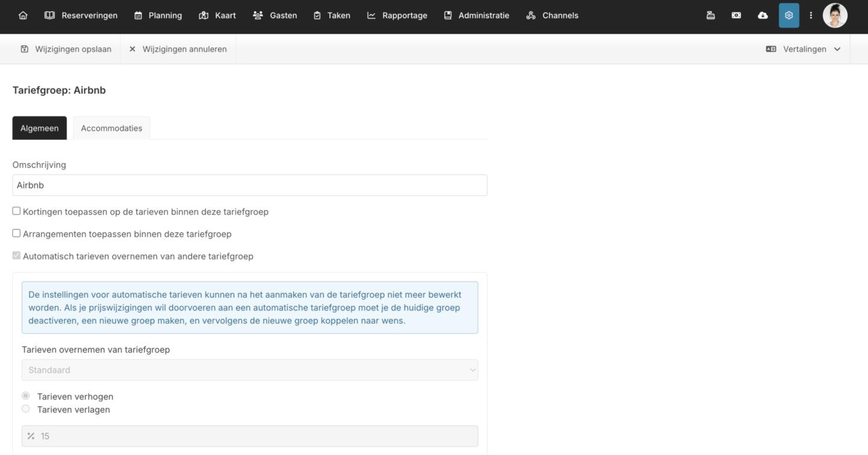
Task: Click the Omschrijving text field
Action: tap(250, 185)
